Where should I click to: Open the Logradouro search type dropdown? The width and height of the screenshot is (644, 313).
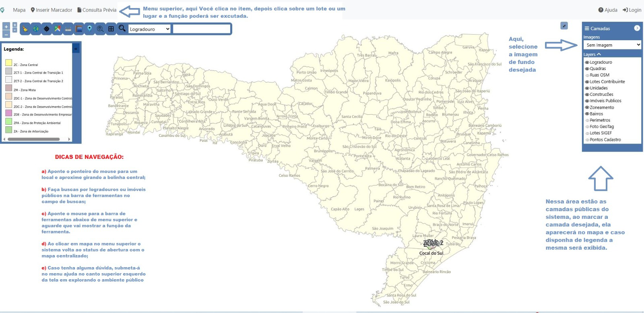pos(150,29)
